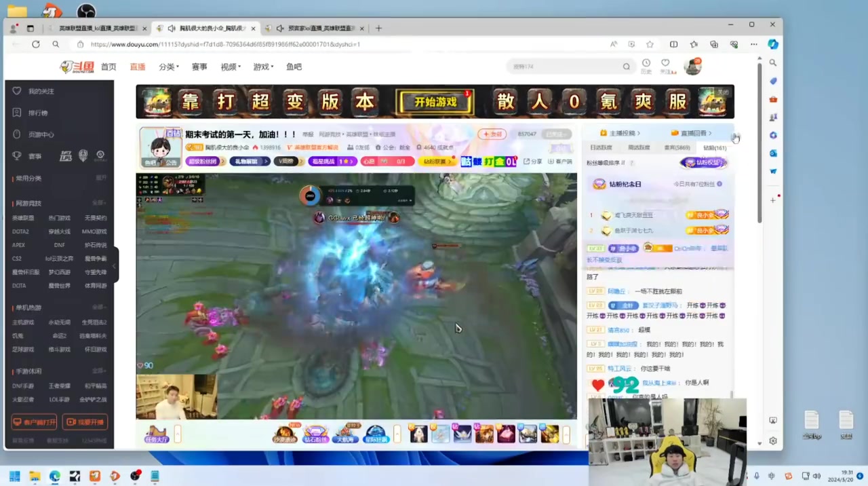
Task: Open 直播回看 above the chat panel
Action: (x=691, y=133)
